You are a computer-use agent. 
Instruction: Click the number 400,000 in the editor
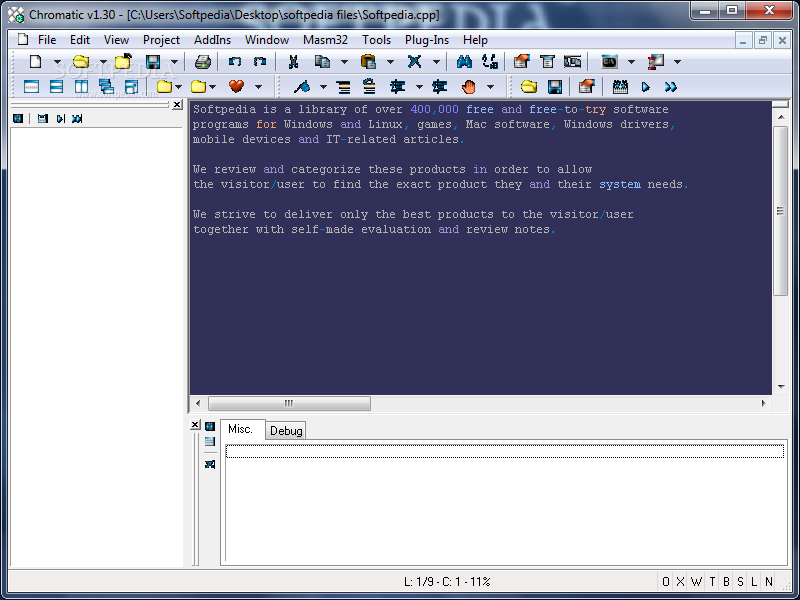click(x=434, y=109)
